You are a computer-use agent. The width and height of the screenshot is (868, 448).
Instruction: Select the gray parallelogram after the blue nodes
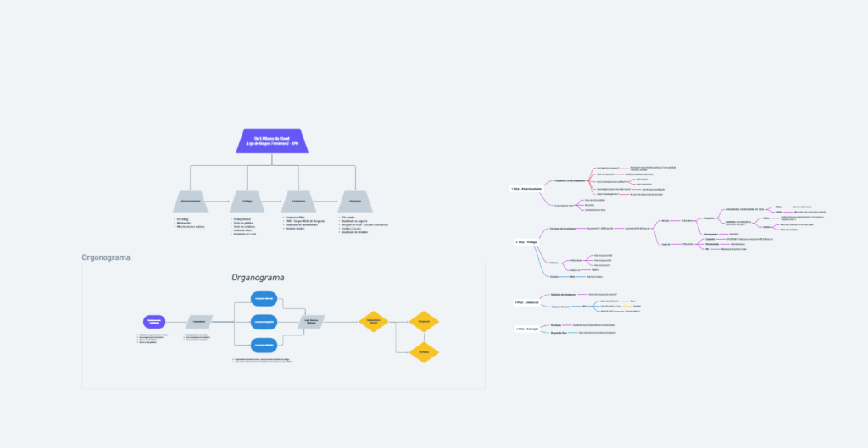point(311,322)
